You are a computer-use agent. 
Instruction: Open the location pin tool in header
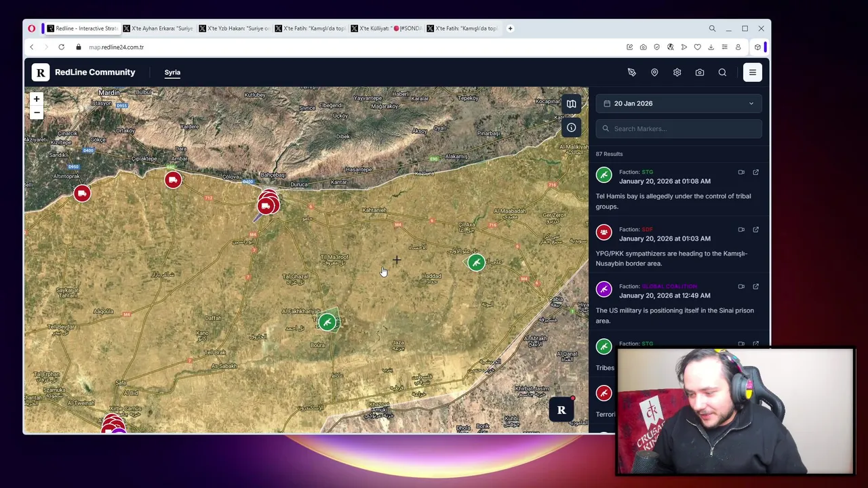(654, 73)
